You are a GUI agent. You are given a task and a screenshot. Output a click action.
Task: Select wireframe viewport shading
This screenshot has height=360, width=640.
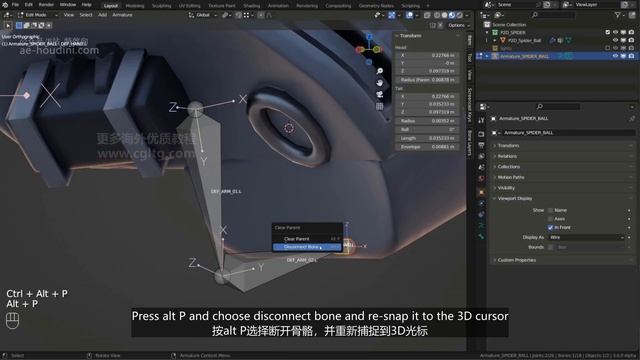[x=437, y=15]
